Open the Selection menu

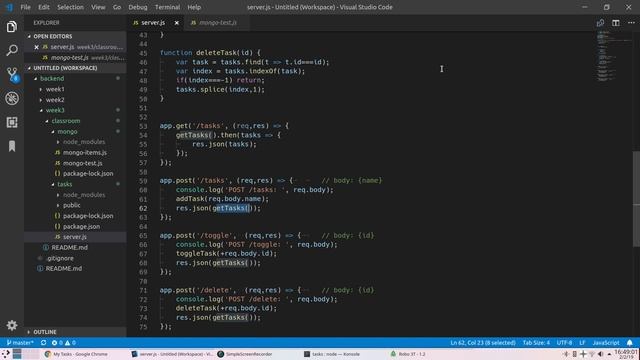click(x=70, y=7)
